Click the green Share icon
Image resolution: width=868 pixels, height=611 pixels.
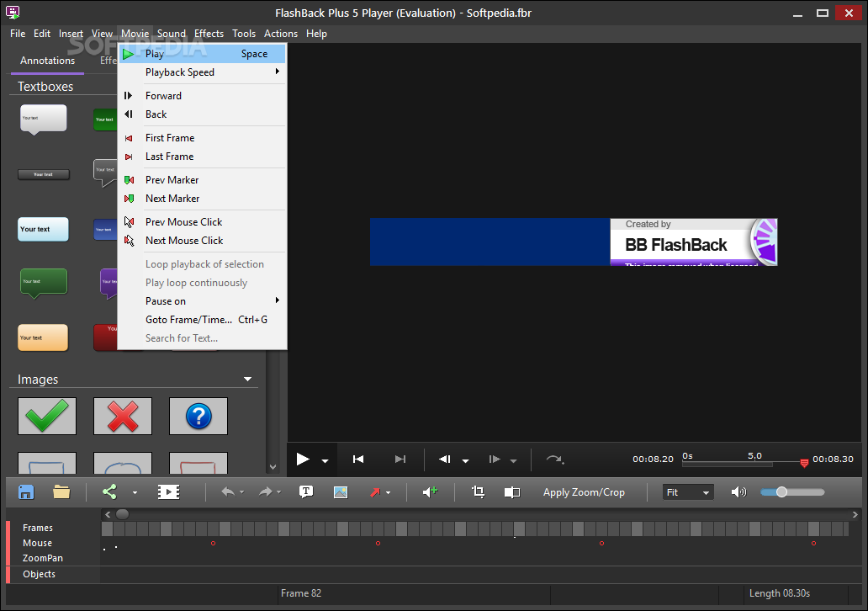click(109, 491)
